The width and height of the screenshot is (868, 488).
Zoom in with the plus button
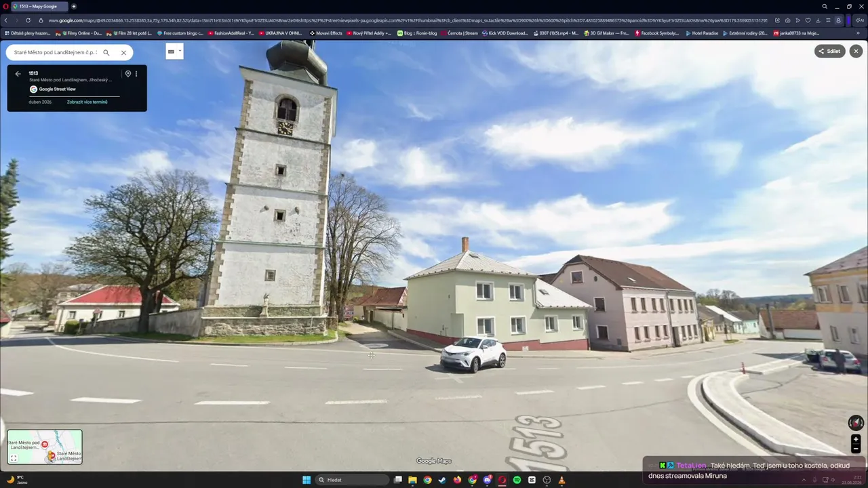point(856,439)
